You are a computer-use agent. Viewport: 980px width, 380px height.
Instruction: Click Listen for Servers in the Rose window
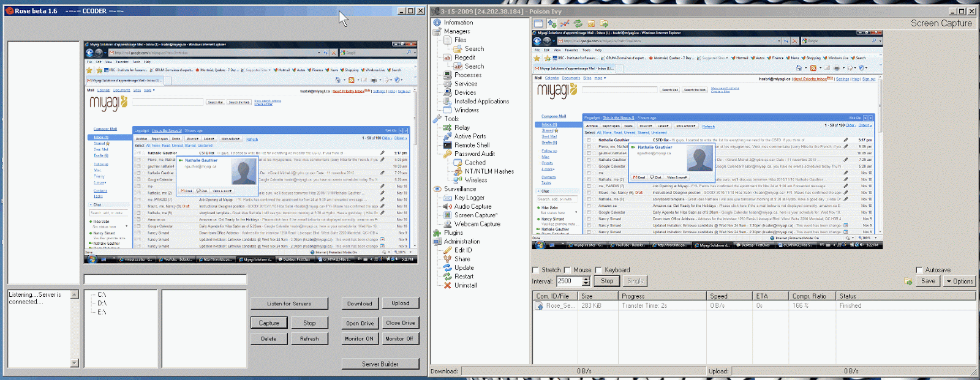pos(289,304)
